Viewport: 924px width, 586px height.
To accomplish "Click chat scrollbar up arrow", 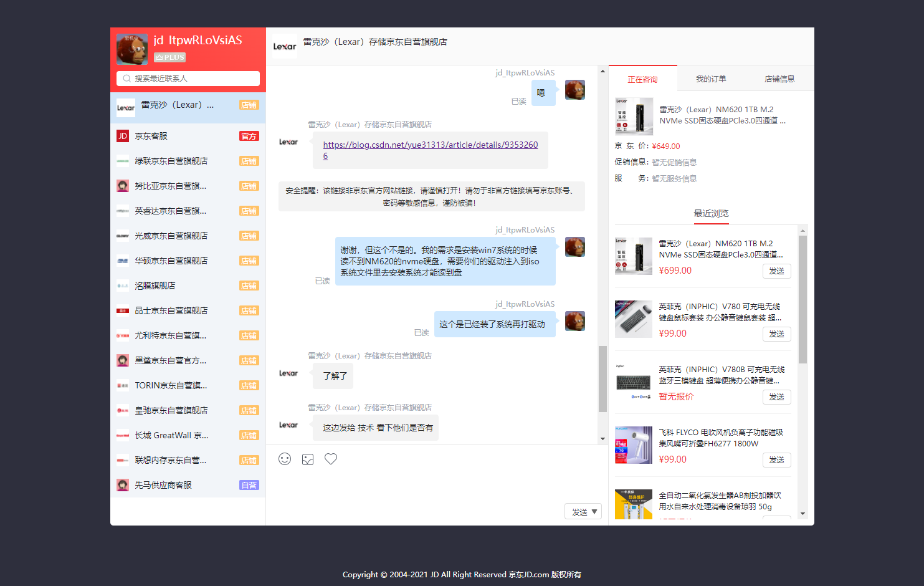I will [x=603, y=71].
